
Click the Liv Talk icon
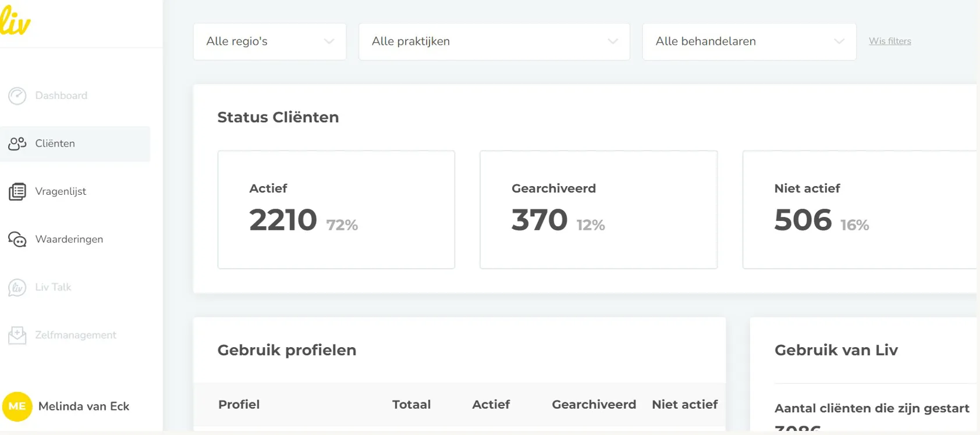(x=17, y=287)
